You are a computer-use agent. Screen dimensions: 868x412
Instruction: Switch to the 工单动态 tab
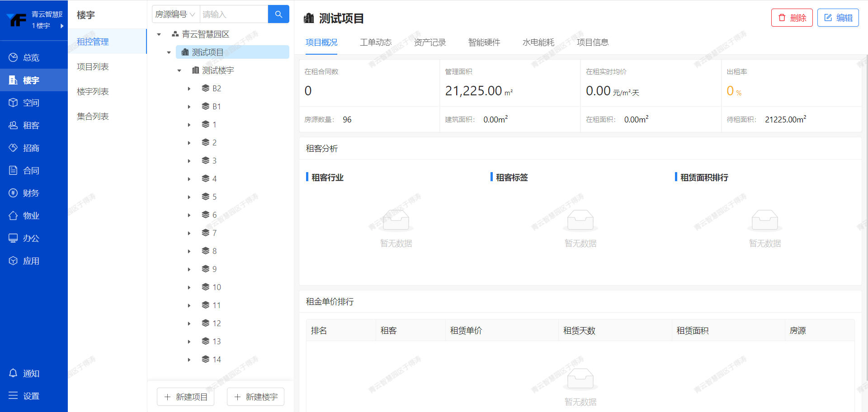(375, 42)
